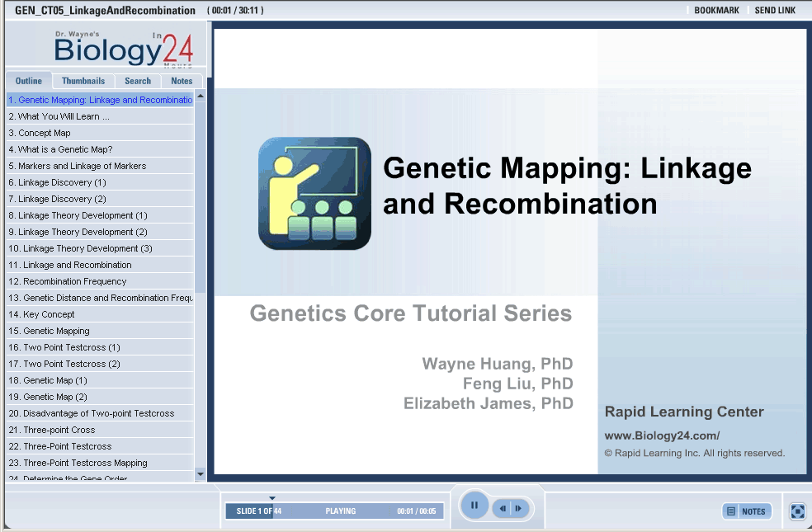This screenshot has height=532, width=812.
Task: Select the Outline tab
Action: click(x=29, y=81)
